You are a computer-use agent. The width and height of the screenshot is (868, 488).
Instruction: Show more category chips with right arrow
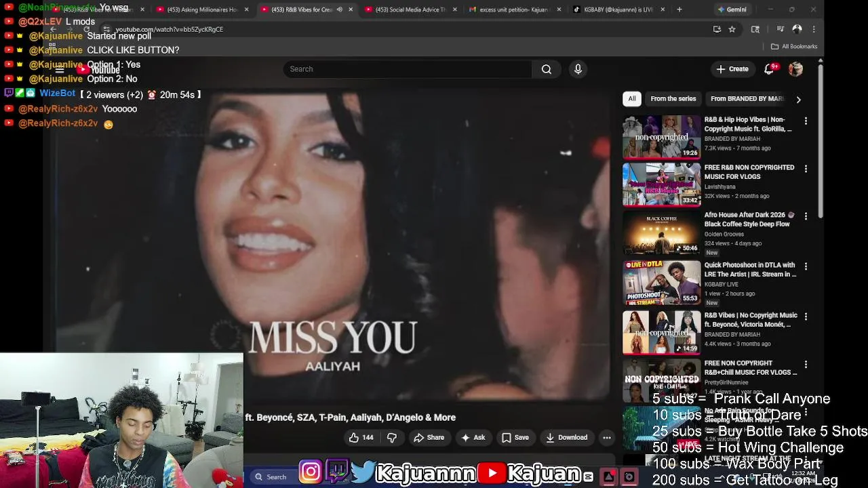(x=798, y=99)
